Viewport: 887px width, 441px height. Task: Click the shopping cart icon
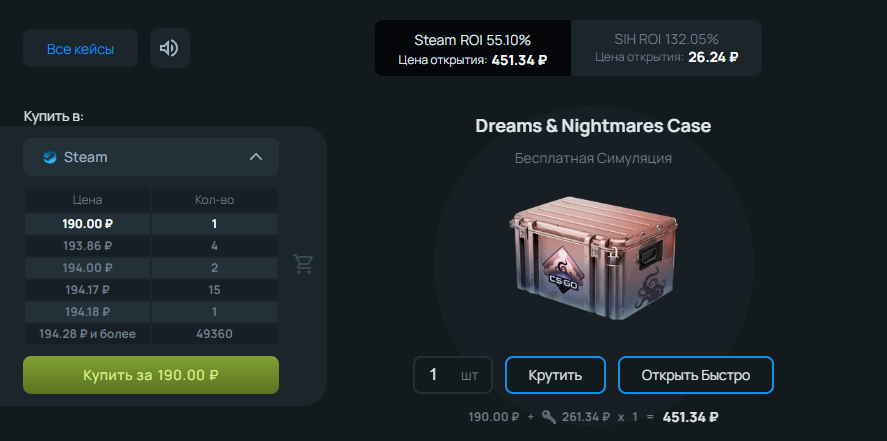[x=303, y=263]
